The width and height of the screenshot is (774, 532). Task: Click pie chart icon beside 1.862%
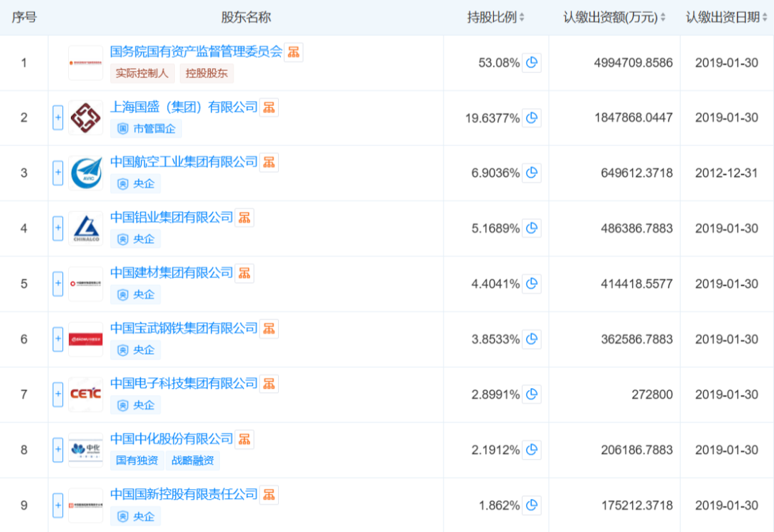click(532, 506)
